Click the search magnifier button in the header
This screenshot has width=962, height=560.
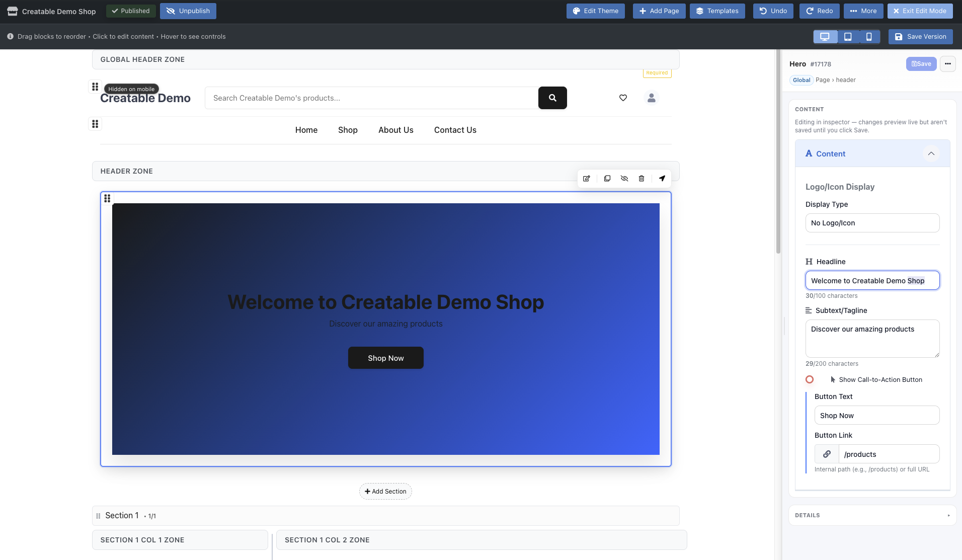552,98
